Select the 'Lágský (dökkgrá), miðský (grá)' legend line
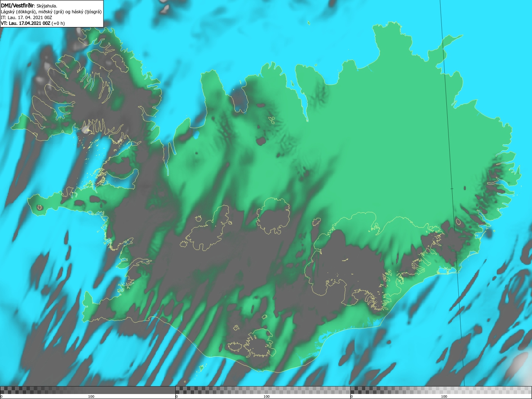The image size is (532, 399). (51, 12)
